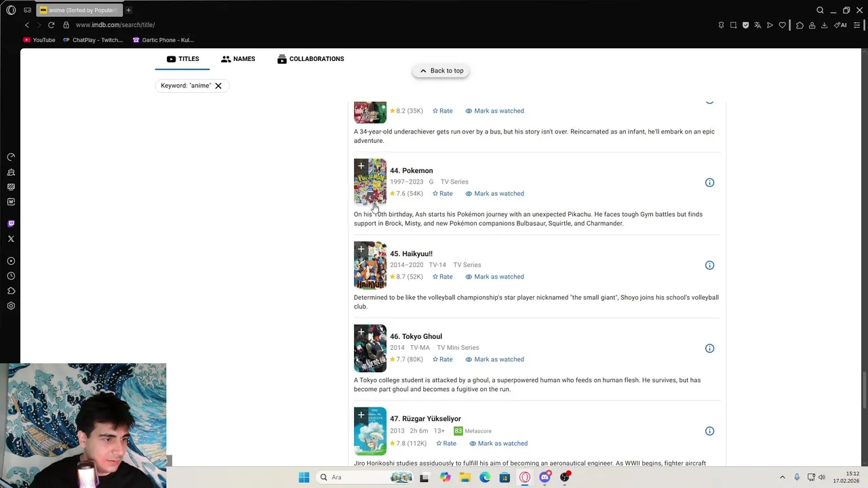Open the Windows Start menu
The width and height of the screenshot is (868, 488).
[x=304, y=477]
